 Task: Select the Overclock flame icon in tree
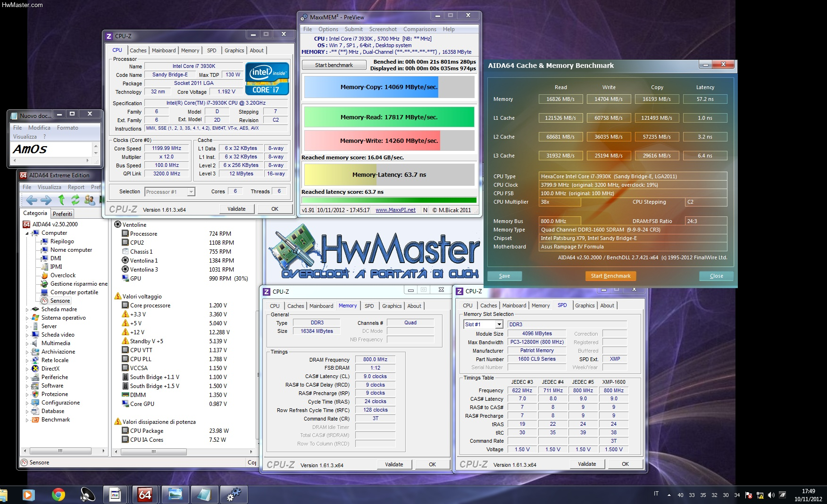point(44,275)
